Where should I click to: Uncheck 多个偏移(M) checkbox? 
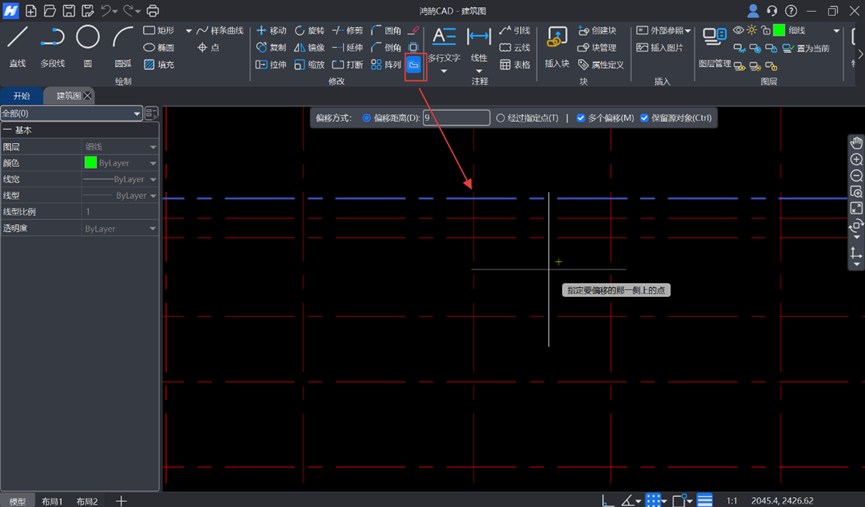[x=581, y=118]
